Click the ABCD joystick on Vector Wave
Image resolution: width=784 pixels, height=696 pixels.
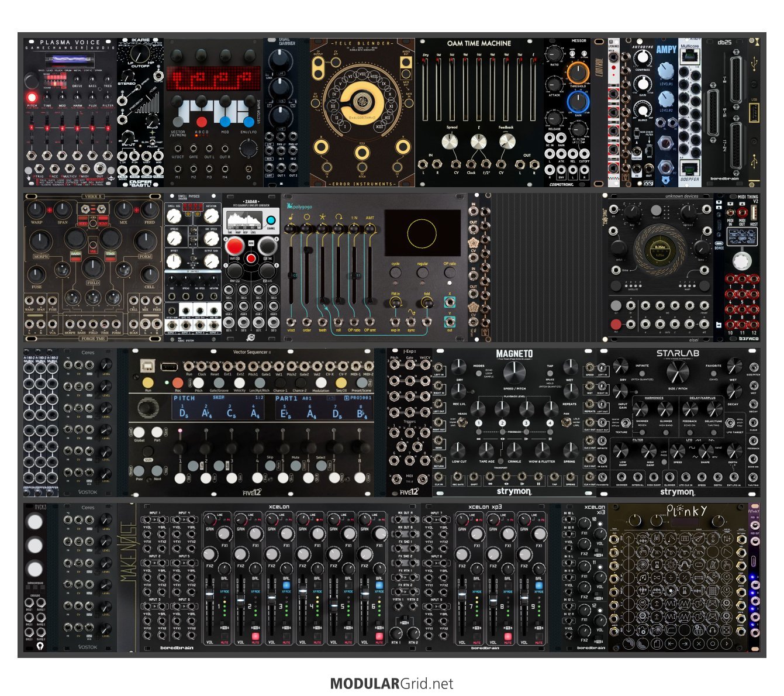249,150
